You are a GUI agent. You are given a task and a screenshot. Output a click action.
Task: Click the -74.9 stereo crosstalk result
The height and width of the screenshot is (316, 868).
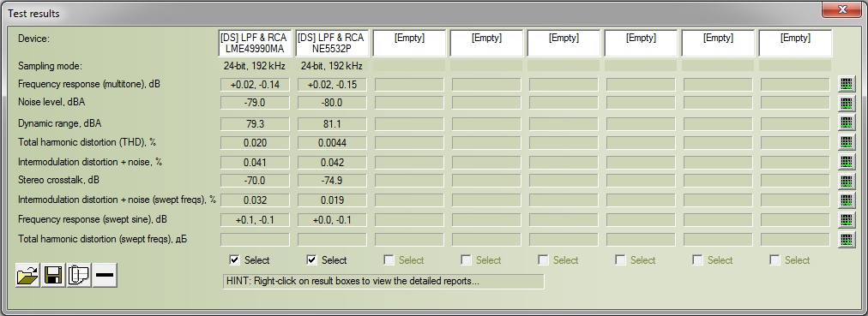click(332, 181)
